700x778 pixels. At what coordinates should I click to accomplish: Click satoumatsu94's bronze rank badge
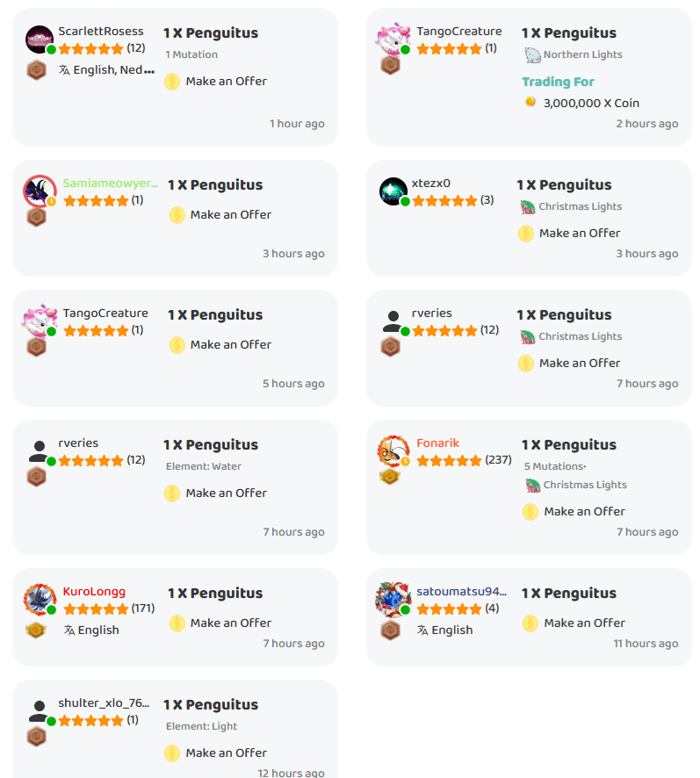click(389, 630)
